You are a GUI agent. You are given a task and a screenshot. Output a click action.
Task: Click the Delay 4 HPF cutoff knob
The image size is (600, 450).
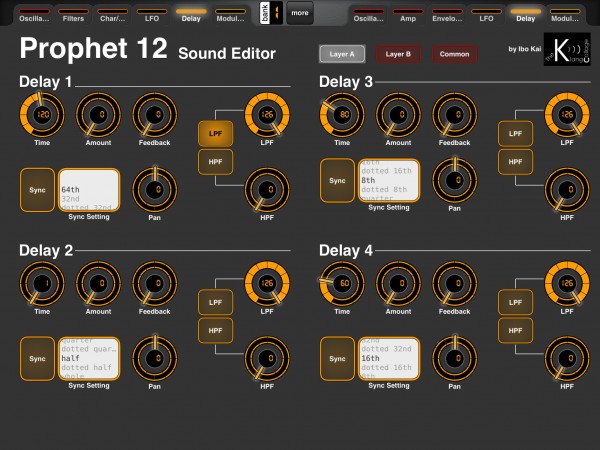click(x=567, y=358)
